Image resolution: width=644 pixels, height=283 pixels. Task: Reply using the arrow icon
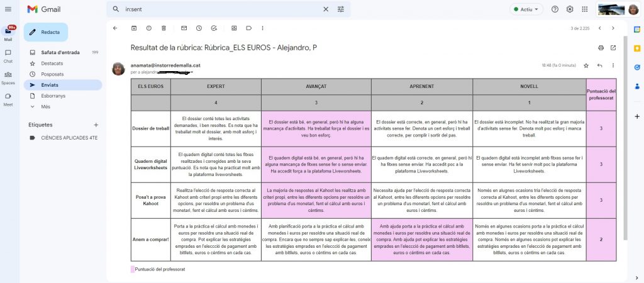pyautogui.click(x=599, y=65)
